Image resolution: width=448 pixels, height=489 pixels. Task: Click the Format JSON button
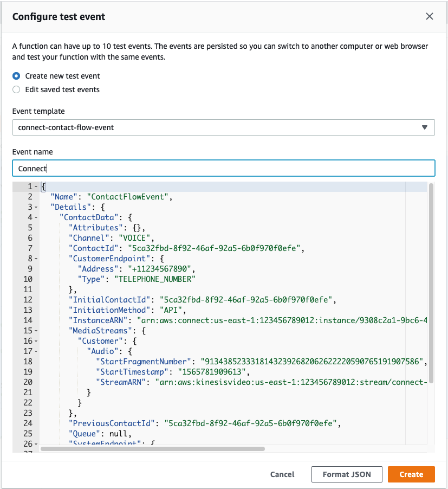[347, 474]
